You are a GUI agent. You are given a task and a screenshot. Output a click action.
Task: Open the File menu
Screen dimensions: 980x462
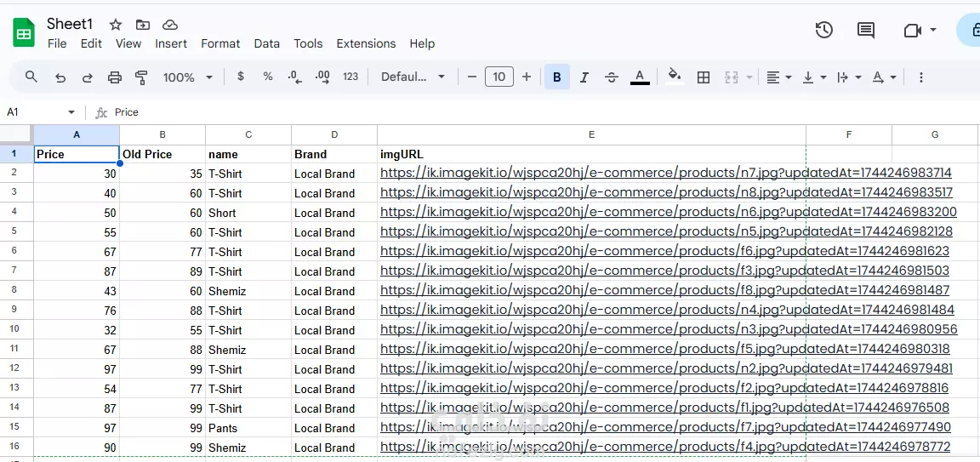tap(57, 43)
